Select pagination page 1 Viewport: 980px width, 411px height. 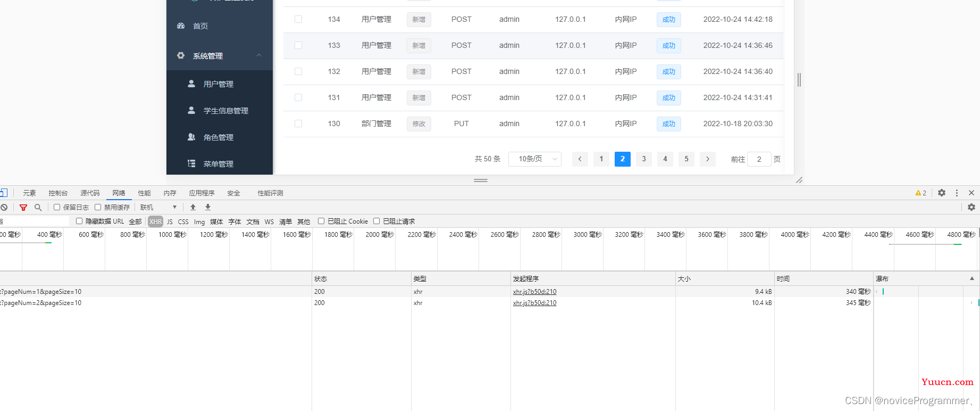pyautogui.click(x=601, y=159)
